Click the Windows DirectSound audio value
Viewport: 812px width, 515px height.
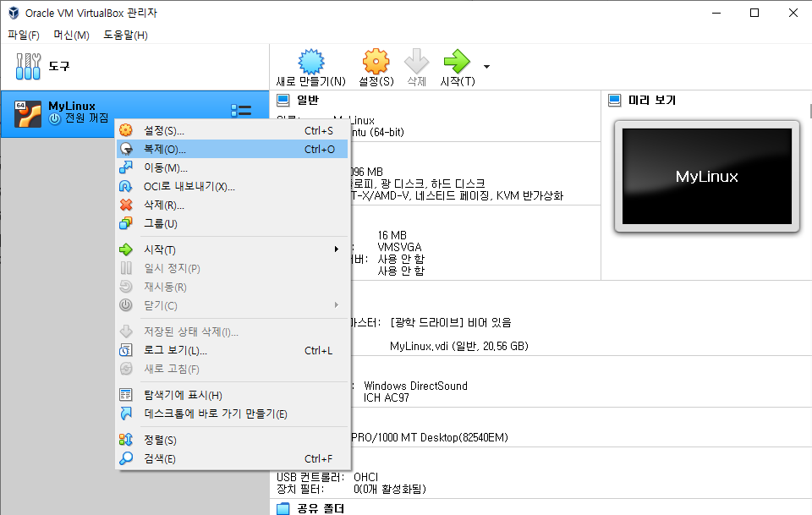415,386
